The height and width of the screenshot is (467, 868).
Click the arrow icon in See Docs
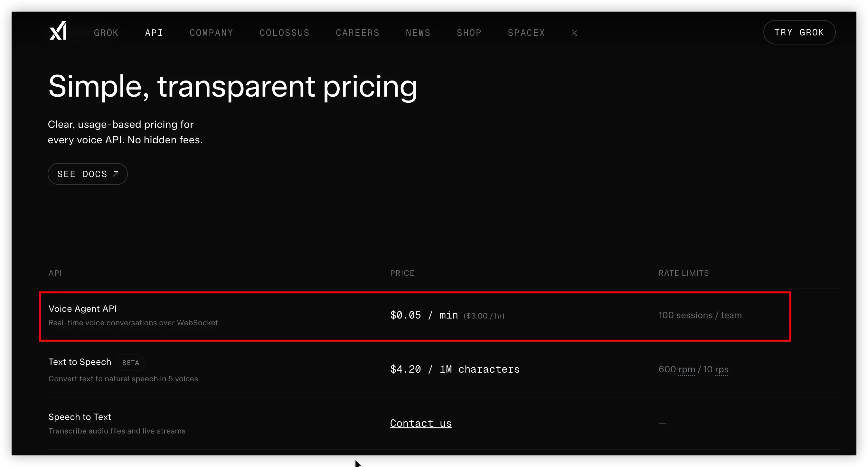coord(116,174)
